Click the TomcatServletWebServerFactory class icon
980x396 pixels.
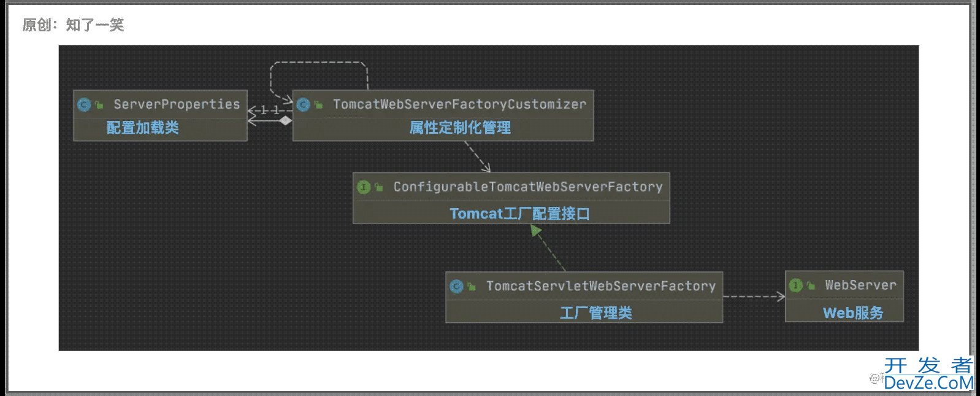pyautogui.click(x=456, y=286)
